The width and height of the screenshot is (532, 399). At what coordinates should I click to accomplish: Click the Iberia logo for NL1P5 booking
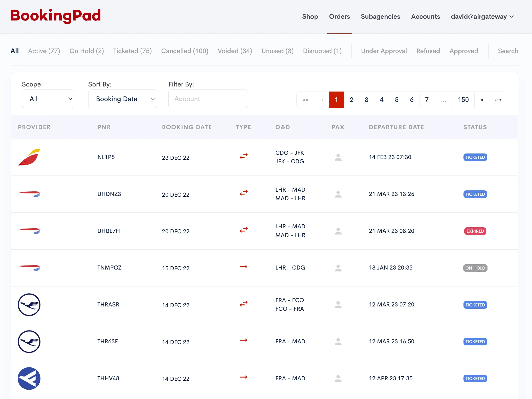[29, 157]
